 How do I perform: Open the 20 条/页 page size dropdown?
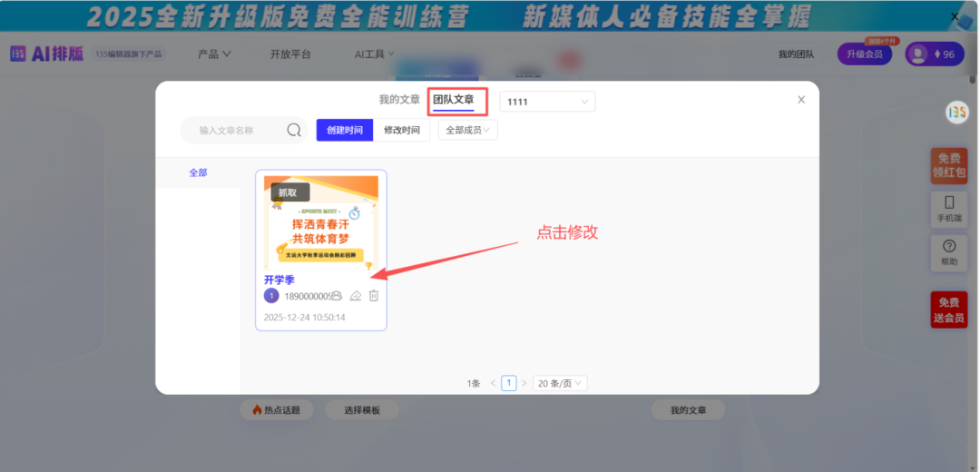tap(560, 383)
